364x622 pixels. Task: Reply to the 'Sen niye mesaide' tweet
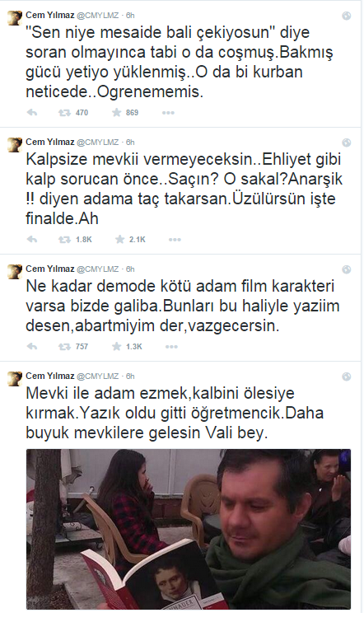[x=32, y=113]
